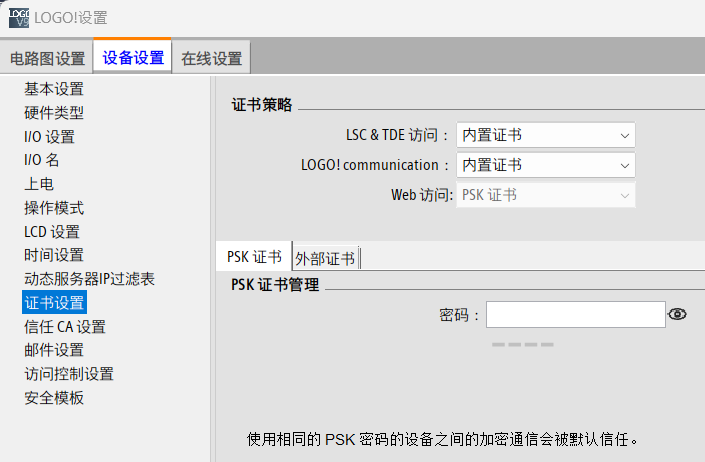Select 硬件类型 in the sidebar

point(54,113)
